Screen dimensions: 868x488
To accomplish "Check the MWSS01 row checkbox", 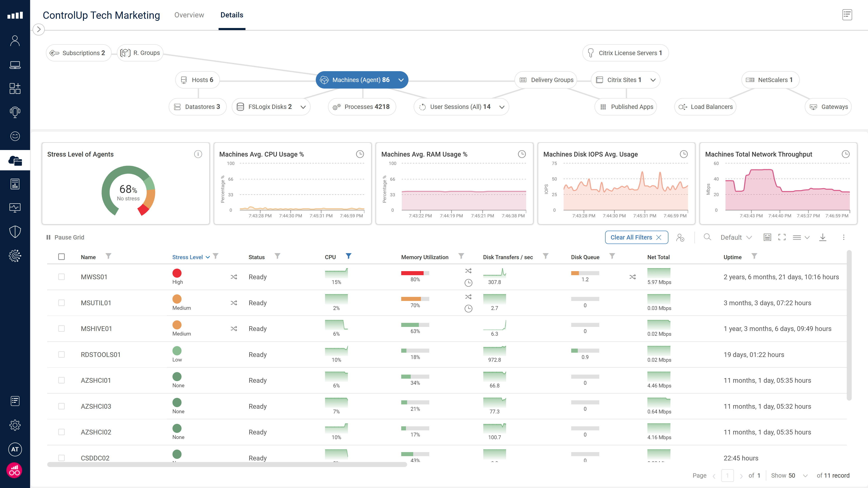I will (61, 277).
